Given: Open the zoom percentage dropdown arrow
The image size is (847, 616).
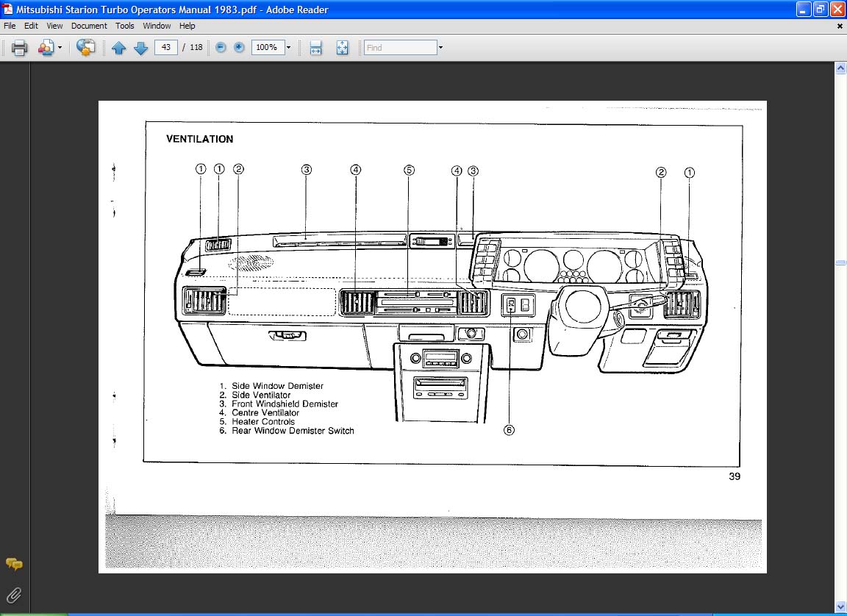Looking at the screenshot, I should coord(288,48).
